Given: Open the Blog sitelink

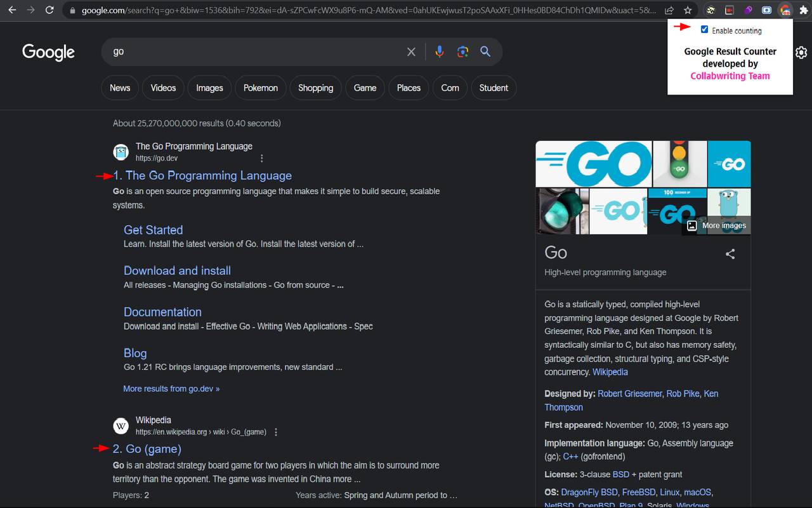Looking at the screenshot, I should click(x=135, y=353).
